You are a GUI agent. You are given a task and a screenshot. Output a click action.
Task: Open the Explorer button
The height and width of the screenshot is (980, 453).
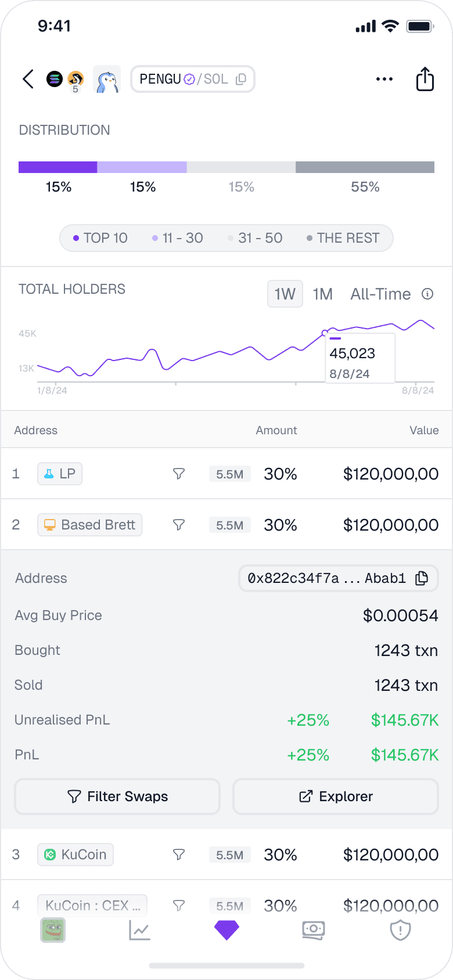coord(336,797)
